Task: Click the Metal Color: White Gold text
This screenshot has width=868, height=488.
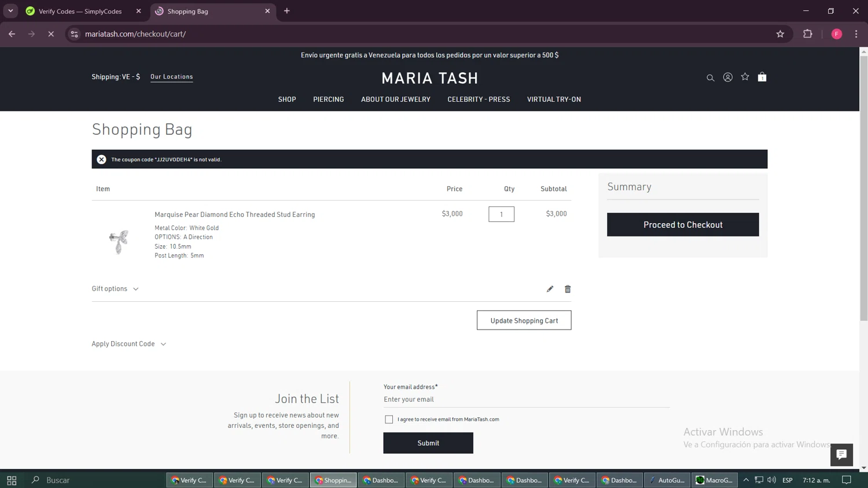Action: [x=186, y=228]
